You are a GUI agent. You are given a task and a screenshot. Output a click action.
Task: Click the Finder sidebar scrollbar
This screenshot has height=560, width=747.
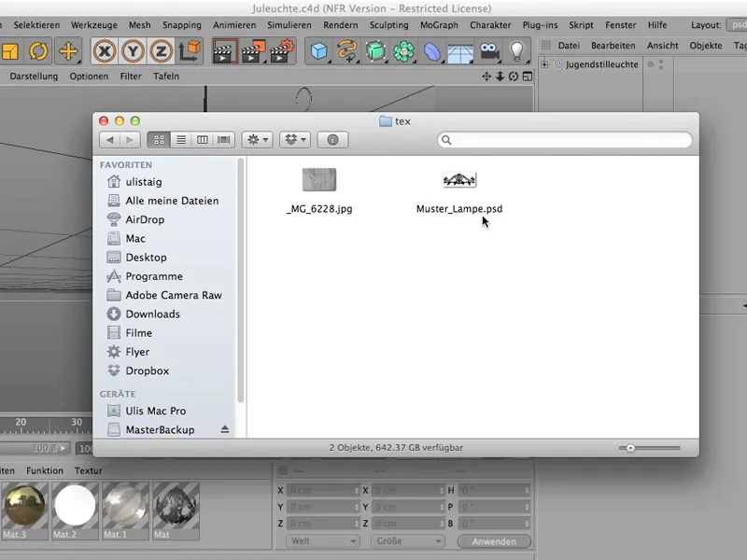tap(241, 281)
